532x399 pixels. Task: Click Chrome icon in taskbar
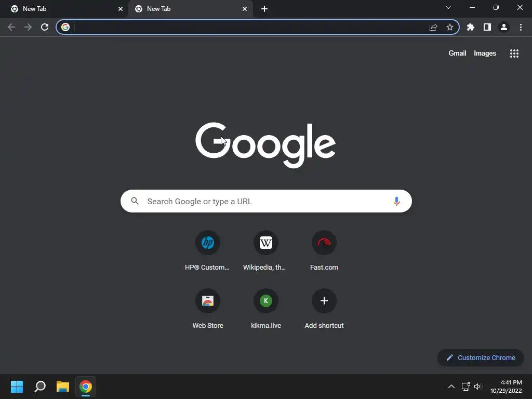click(x=86, y=387)
